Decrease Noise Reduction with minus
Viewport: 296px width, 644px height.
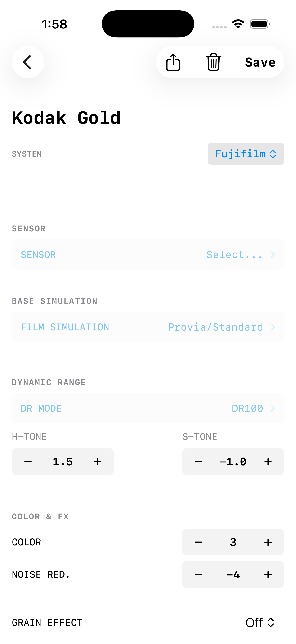coord(198,574)
